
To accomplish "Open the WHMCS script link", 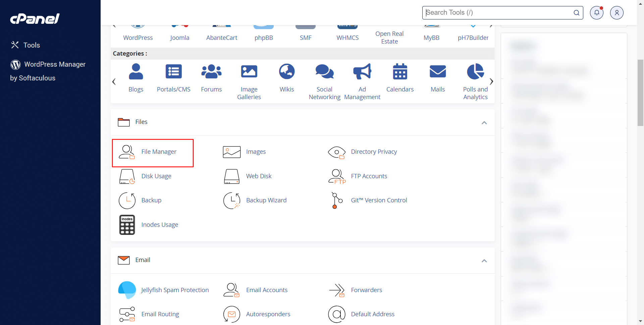I will click(347, 38).
